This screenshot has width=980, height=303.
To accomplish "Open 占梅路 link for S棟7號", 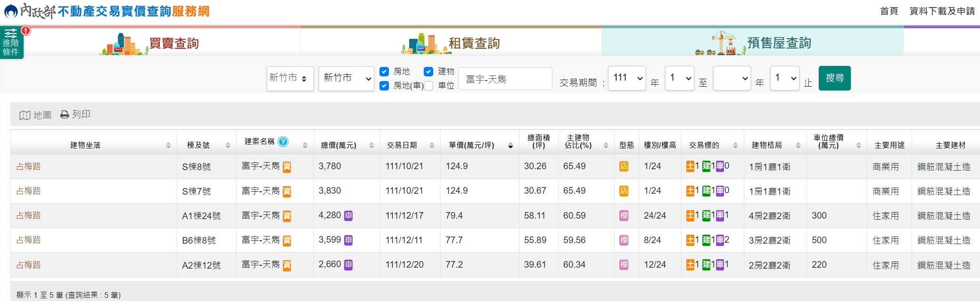I will 28,191.
